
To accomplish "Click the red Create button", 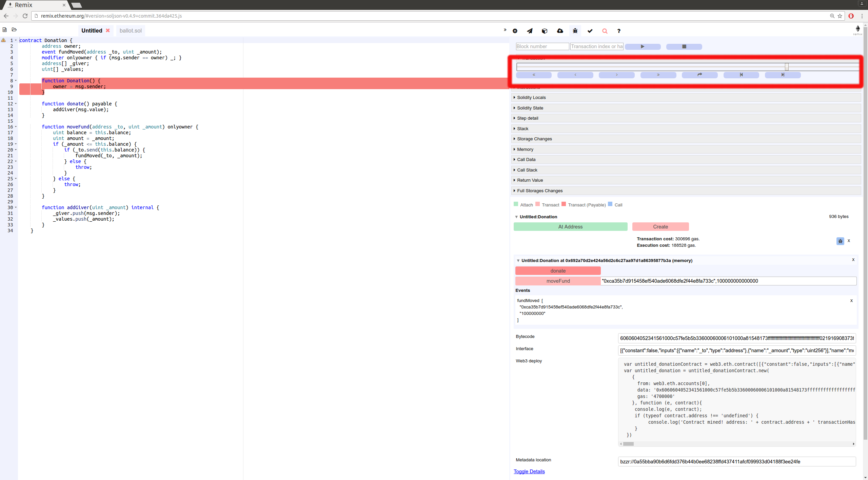I will coord(660,227).
